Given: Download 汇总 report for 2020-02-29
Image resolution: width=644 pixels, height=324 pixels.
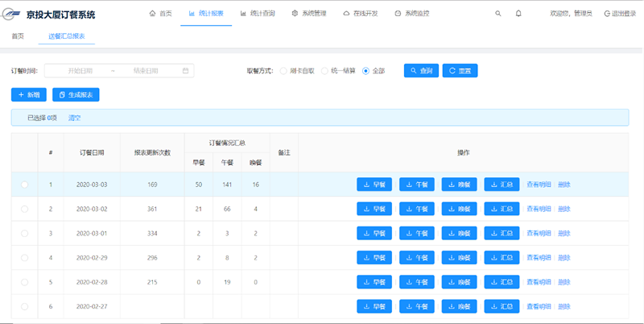Looking at the screenshot, I should (x=502, y=258).
